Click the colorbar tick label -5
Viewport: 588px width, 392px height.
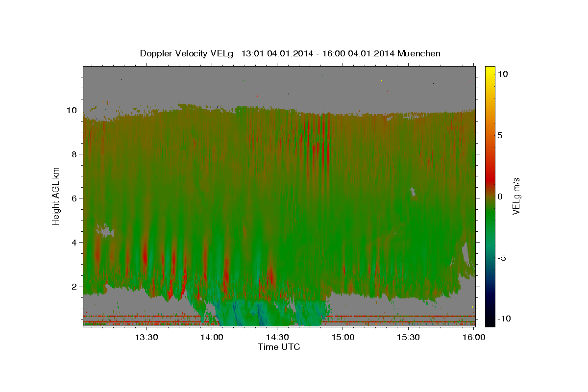coord(501,258)
